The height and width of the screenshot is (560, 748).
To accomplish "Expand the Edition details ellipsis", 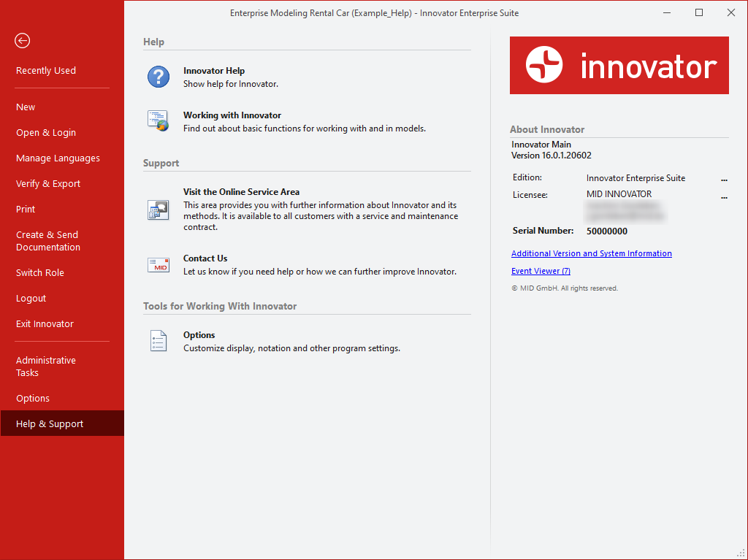I will pyautogui.click(x=724, y=179).
